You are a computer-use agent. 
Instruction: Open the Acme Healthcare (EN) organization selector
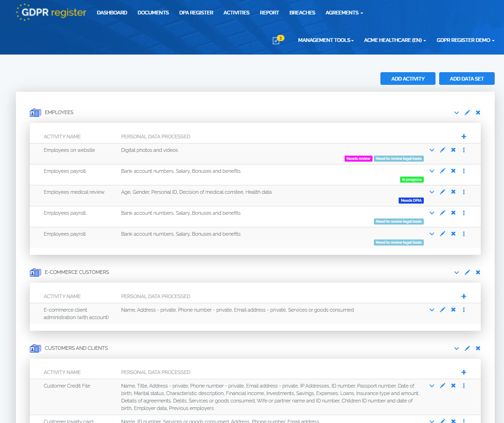(394, 40)
